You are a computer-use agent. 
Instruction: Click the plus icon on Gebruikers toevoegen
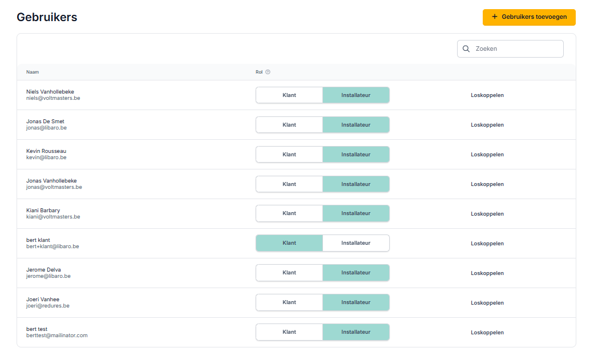pos(494,17)
